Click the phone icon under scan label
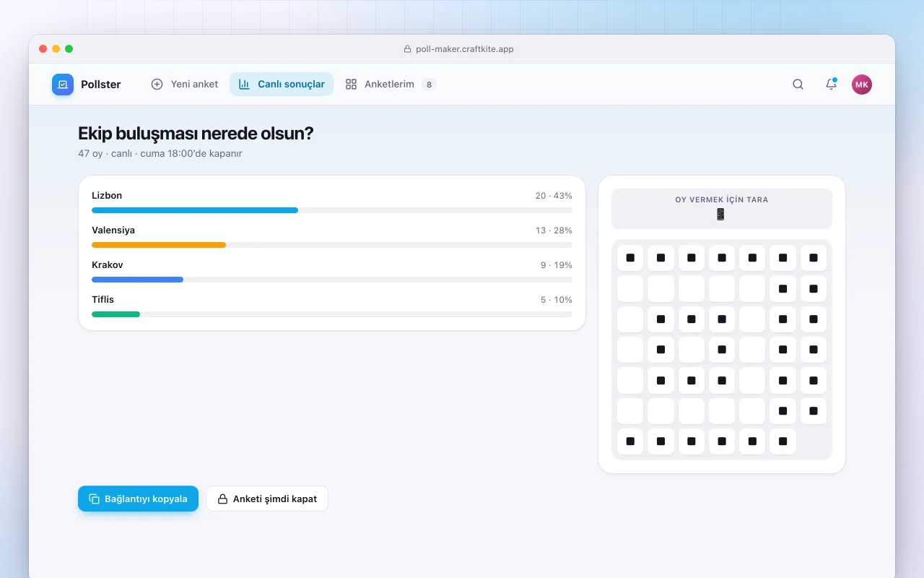Screen dimensions: 924x578 pyautogui.click(x=720, y=215)
